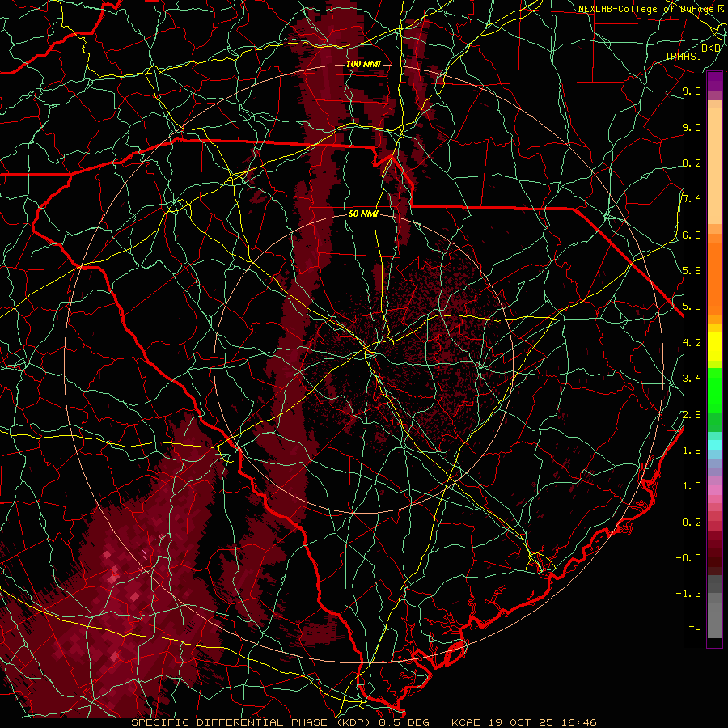Click the 5.0 scale value label
728x728 pixels.
(692, 307)
